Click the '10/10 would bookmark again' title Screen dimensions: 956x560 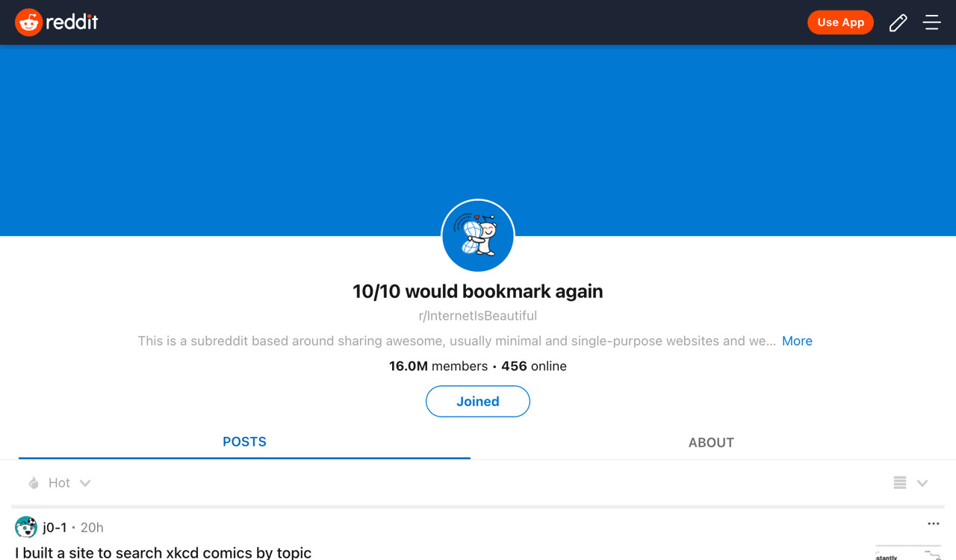click(478, 291)
